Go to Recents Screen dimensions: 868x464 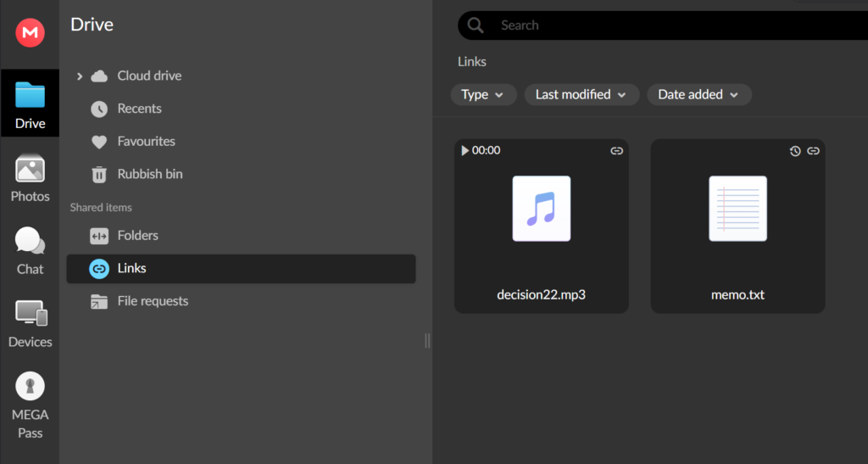(139, 109)
